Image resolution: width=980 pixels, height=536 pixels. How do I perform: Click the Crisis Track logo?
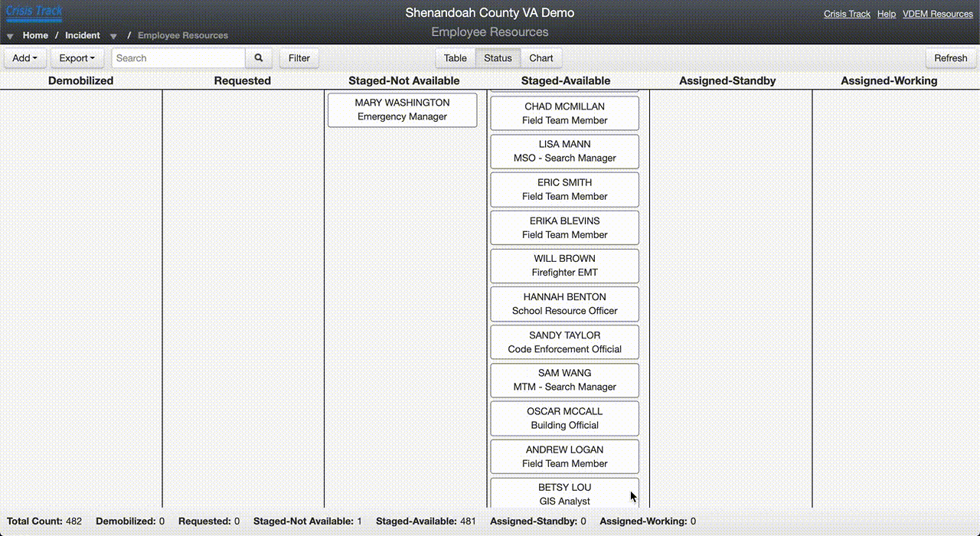pyautogui.click(x=34, y=11)
